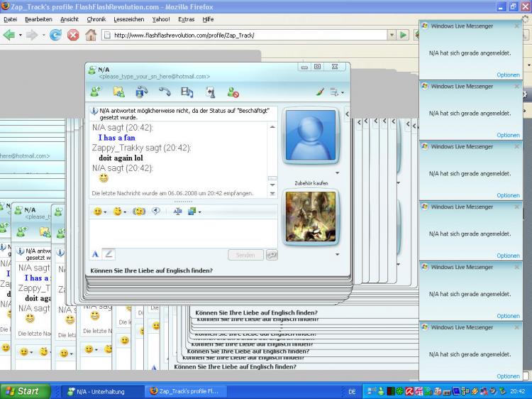Select the text mode 'A' tab in front chat
Screen dimensions: 532x399
95,253
